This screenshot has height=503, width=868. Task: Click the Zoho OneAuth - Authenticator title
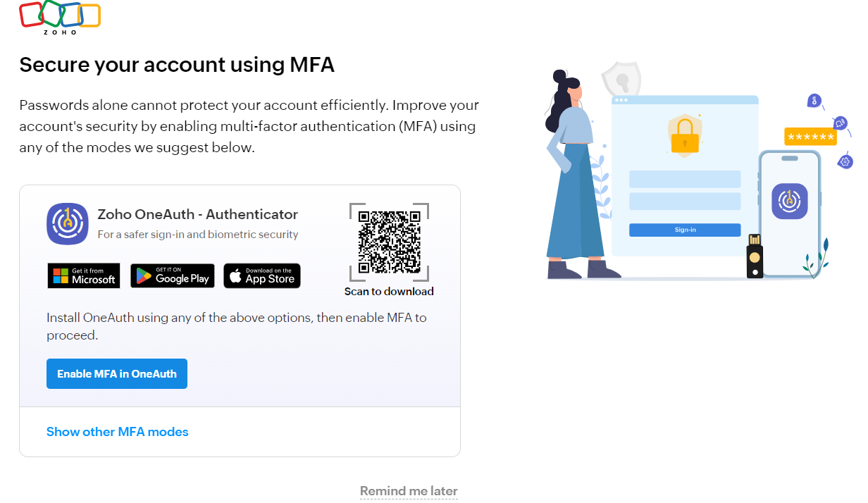198,214
